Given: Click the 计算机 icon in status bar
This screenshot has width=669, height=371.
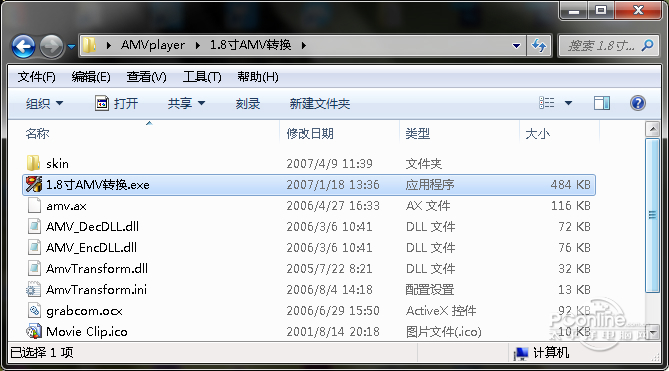Looking at the screenshot, I should (x=521, y=353).
